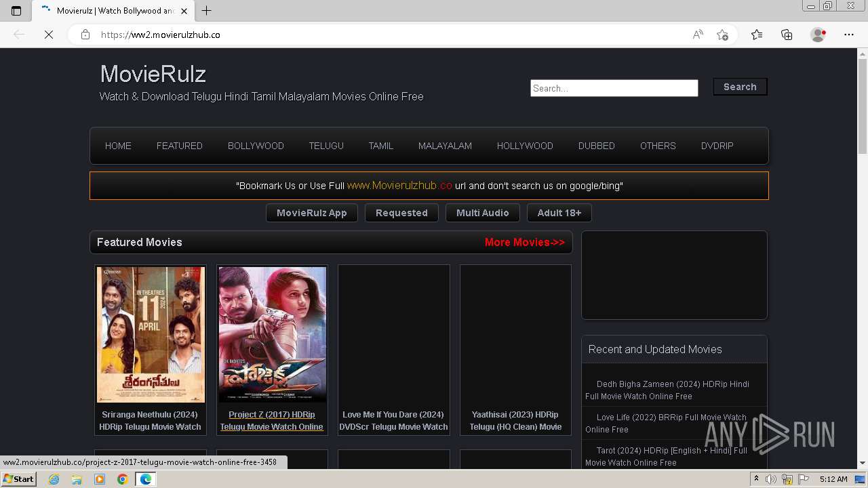
Task: Open the taskbar clock showing 5:12 AM
Action: pyautogui.click(x=833, y=479)
